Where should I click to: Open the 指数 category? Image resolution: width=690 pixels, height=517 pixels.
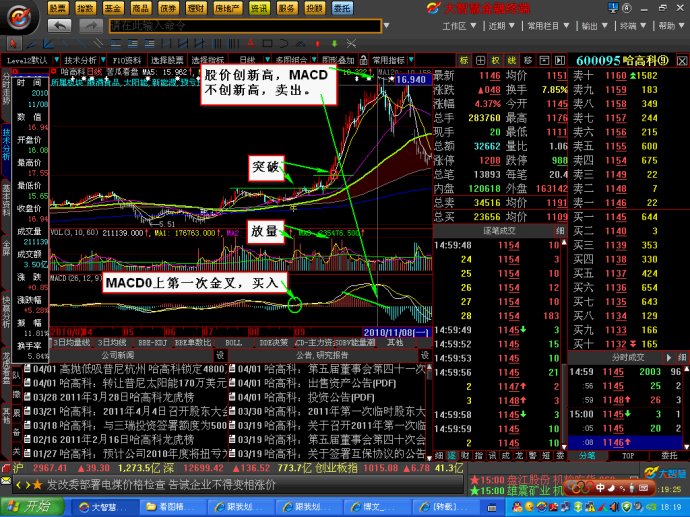(85, 8)
